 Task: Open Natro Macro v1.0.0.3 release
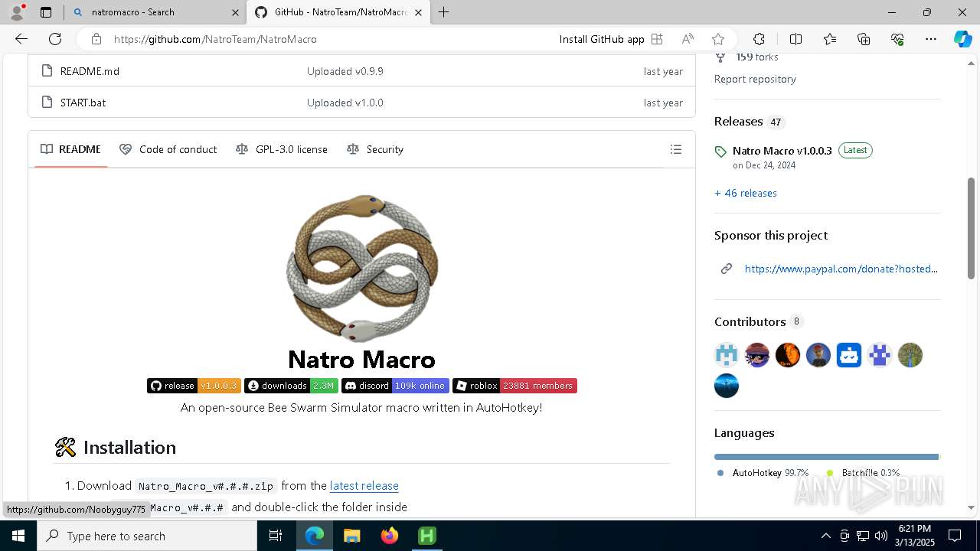pos(782,151)
